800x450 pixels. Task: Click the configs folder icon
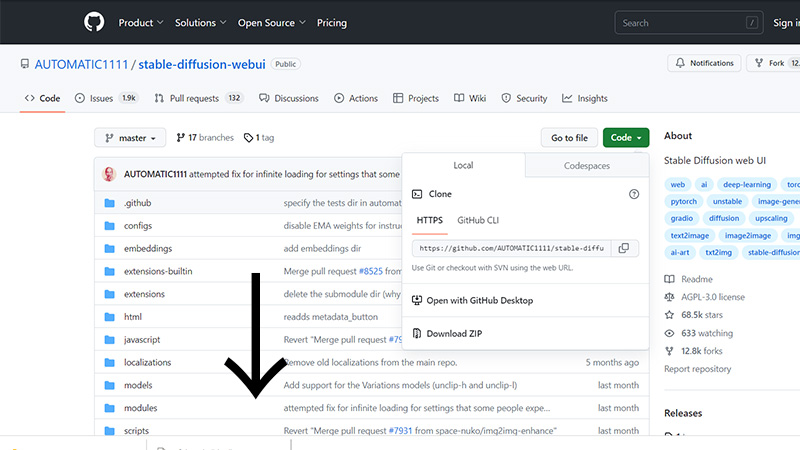click(x=109, y=226)
